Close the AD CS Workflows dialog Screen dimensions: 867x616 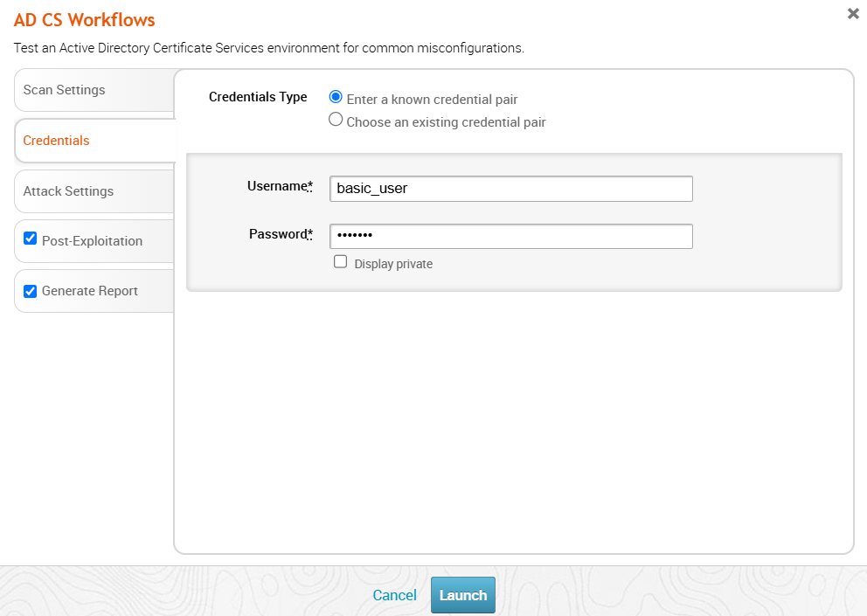click(x=853, y=14)
